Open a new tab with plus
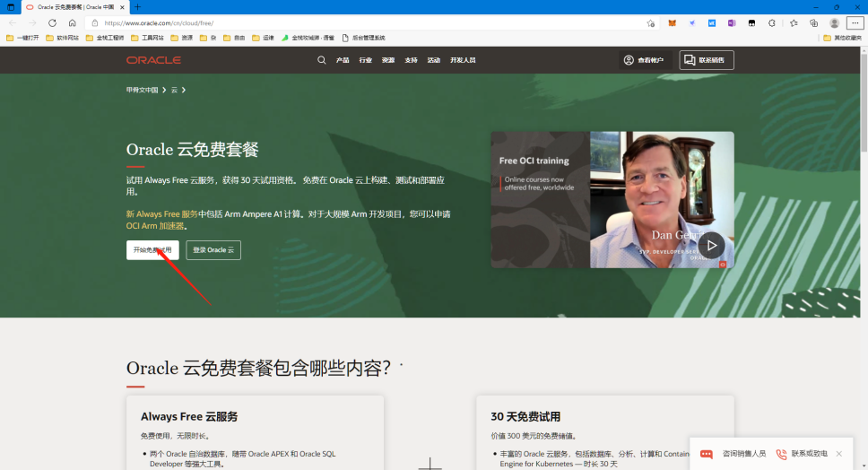This screenshot has width=868, height=470. point(138,7)
